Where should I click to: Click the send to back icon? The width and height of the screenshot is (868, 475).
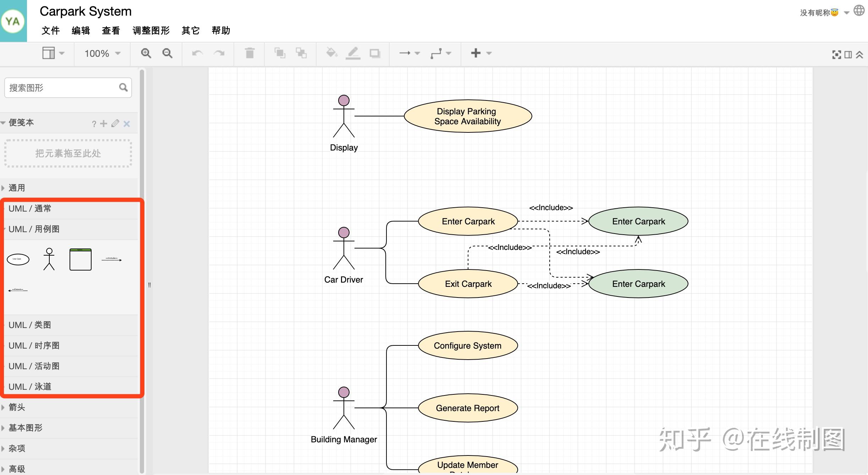[x=301, y=53]
